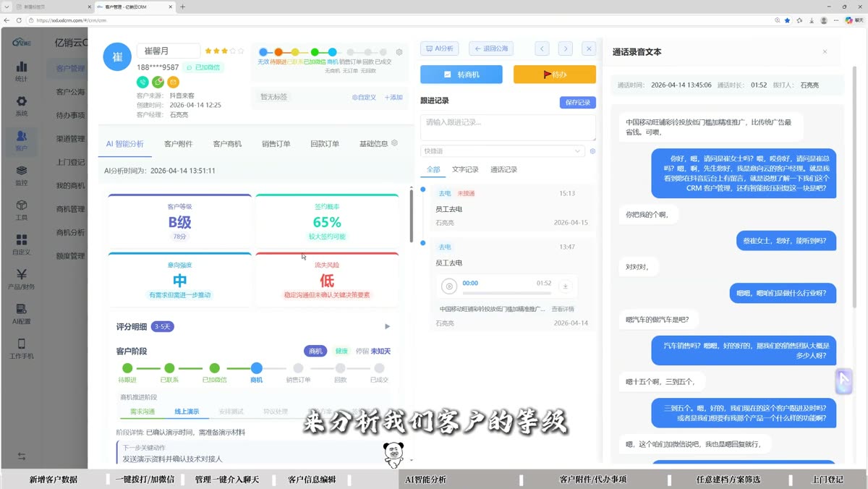The width and height of the screenshot is (868, 489).
Task: Click 自定义 tag link
Action: coord(364,97)
